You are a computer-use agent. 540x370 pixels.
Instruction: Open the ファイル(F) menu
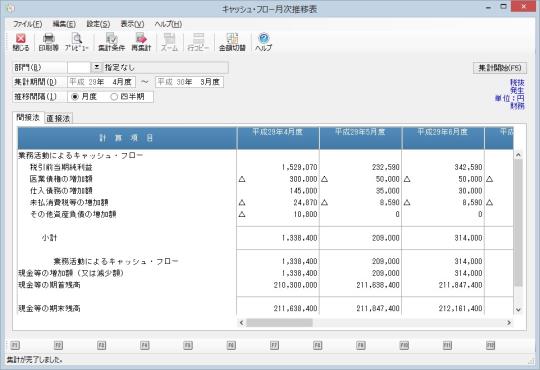click(x=28, y=24)
